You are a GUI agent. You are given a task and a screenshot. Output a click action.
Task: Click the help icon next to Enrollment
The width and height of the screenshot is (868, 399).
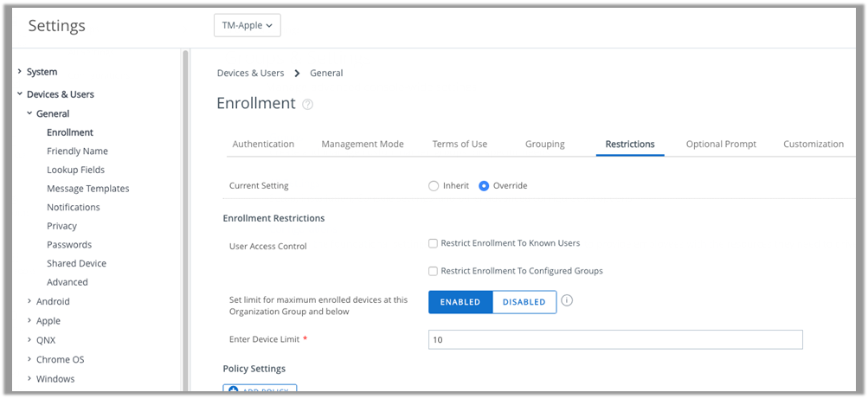(307, 105)
